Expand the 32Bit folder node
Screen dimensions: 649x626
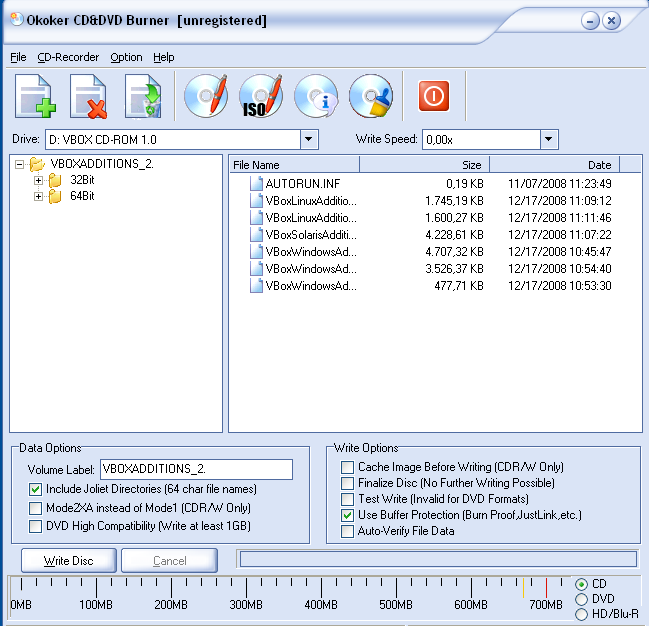point(38,181)
